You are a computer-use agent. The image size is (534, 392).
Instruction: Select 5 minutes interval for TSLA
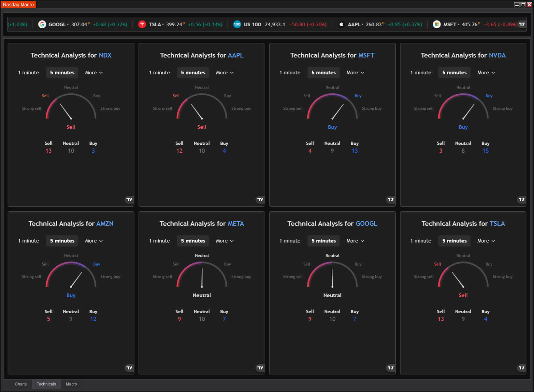(454, 241)
